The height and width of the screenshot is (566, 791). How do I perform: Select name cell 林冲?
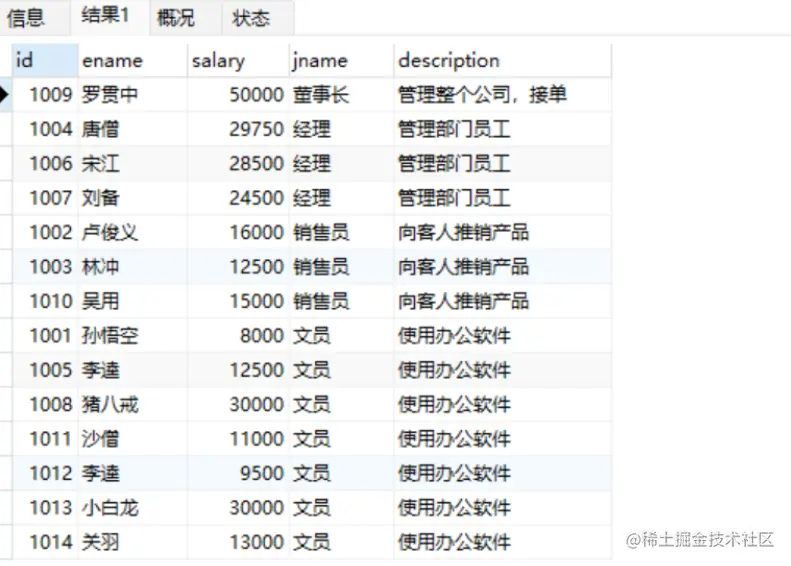click(x=133, y=266)
